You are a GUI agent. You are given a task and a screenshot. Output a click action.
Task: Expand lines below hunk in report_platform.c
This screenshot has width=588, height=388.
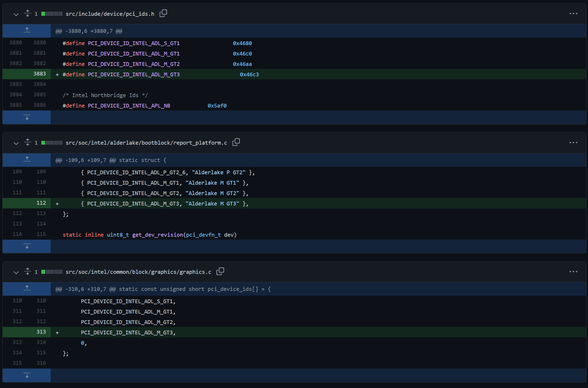click(27, 246)
